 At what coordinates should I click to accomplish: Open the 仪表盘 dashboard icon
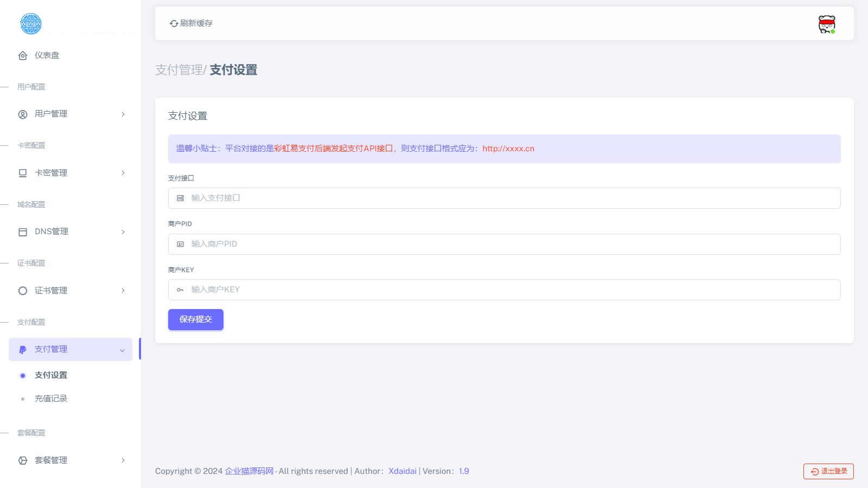coord(22,55)
